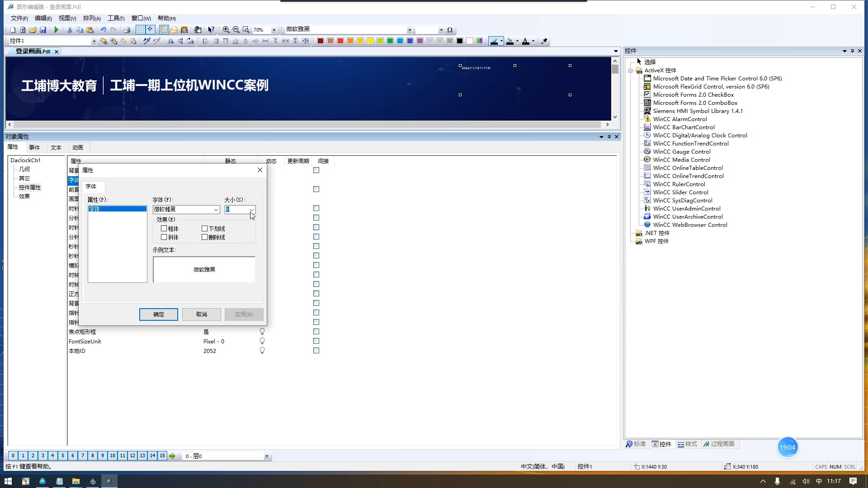
Task: Go to next layers with green arrow
Action: [x=172, y=456]
